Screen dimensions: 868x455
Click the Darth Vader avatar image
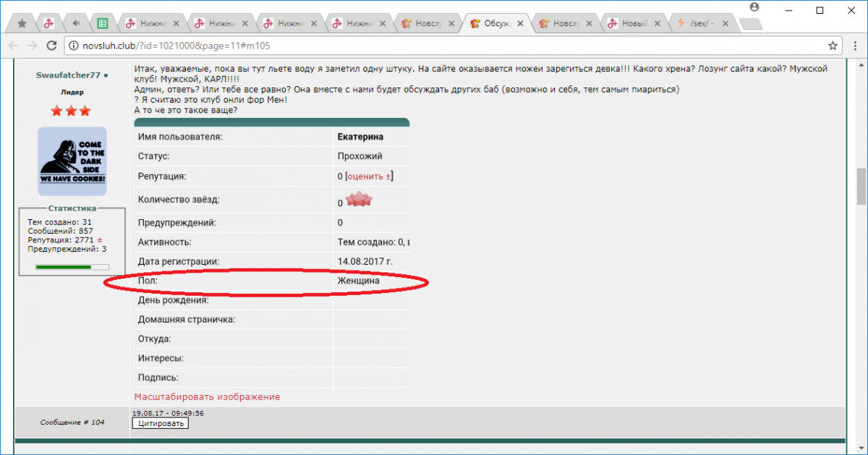72,161
